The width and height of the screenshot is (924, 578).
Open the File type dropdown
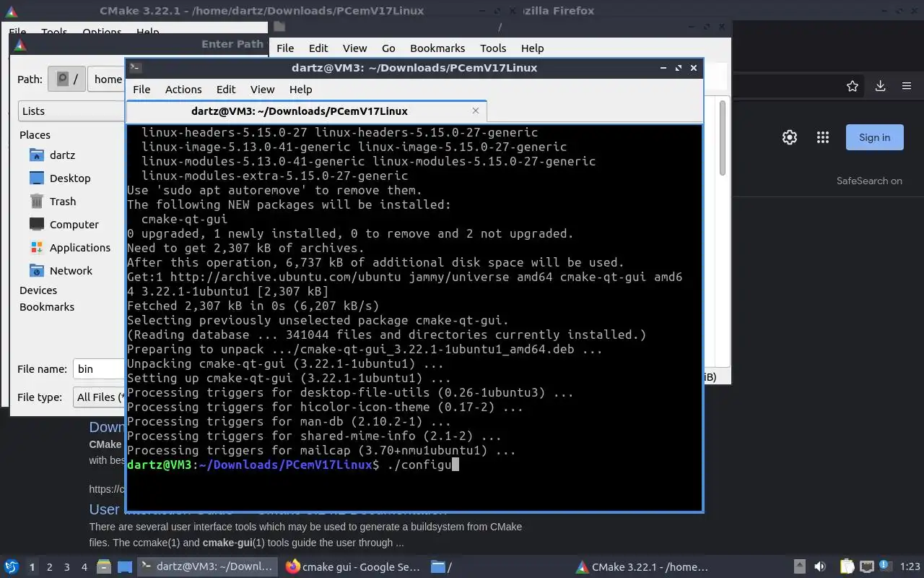click(100, 397)
